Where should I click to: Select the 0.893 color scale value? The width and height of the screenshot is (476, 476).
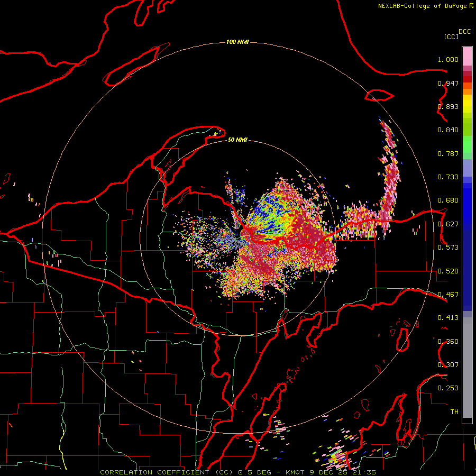point(448,106)
